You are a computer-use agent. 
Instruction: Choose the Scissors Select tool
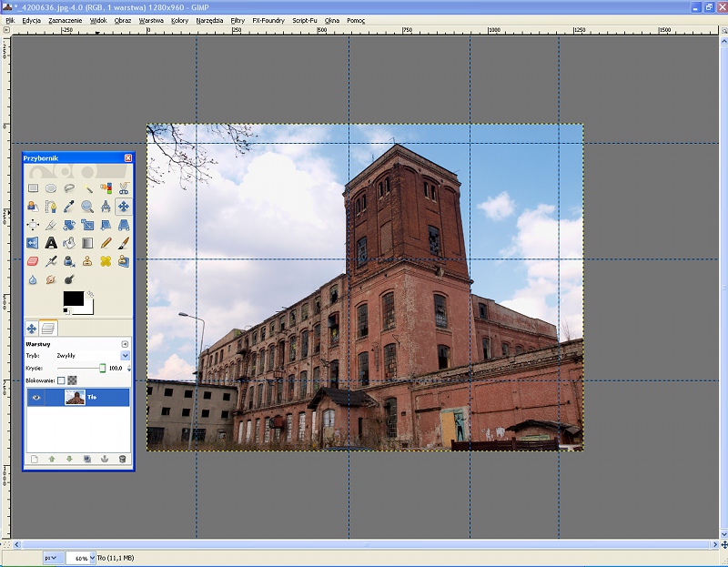[x=124, y=188]
